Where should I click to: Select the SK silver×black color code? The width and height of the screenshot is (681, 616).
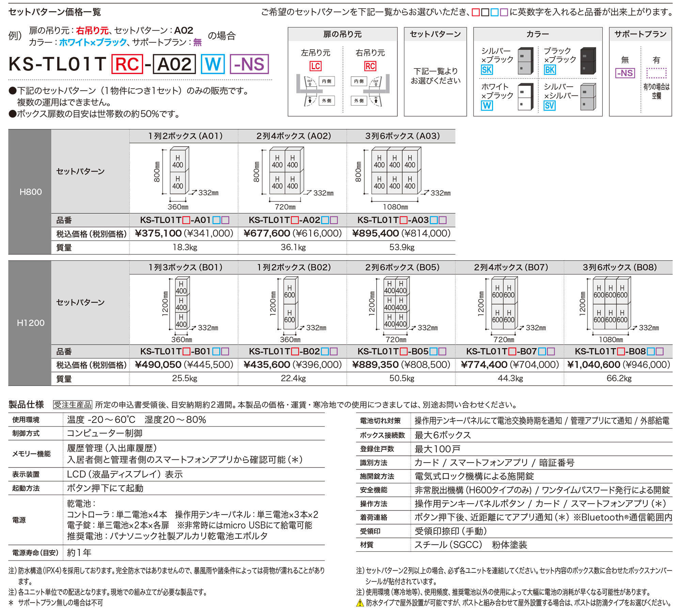[x=487, y=70]
